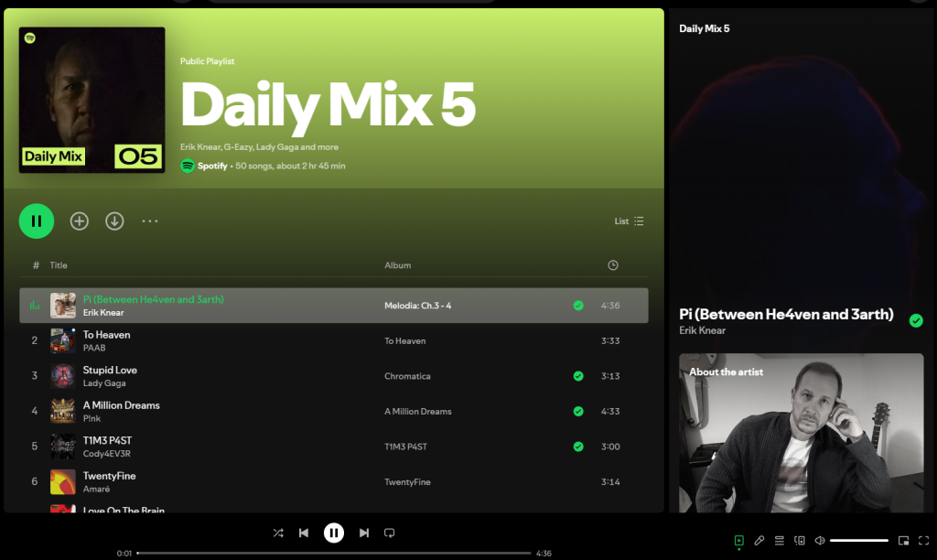Select the Stupid Love track title
The width and height of the screenshot is (937, 560).
coord(110,370)
